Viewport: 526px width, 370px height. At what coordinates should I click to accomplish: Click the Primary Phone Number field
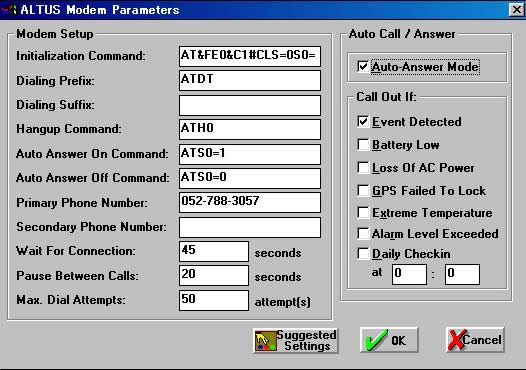250,202
